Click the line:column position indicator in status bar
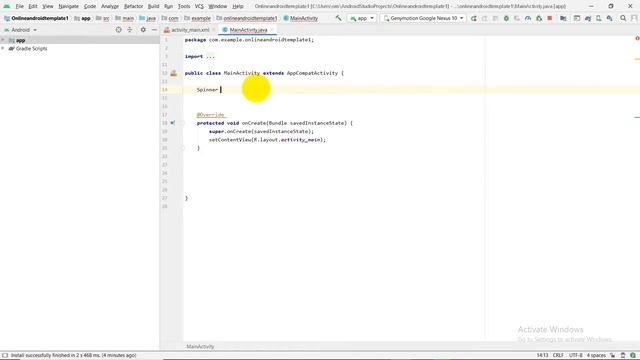The width and height of the screenshot is (640, 360). click(x=542, y=355)
